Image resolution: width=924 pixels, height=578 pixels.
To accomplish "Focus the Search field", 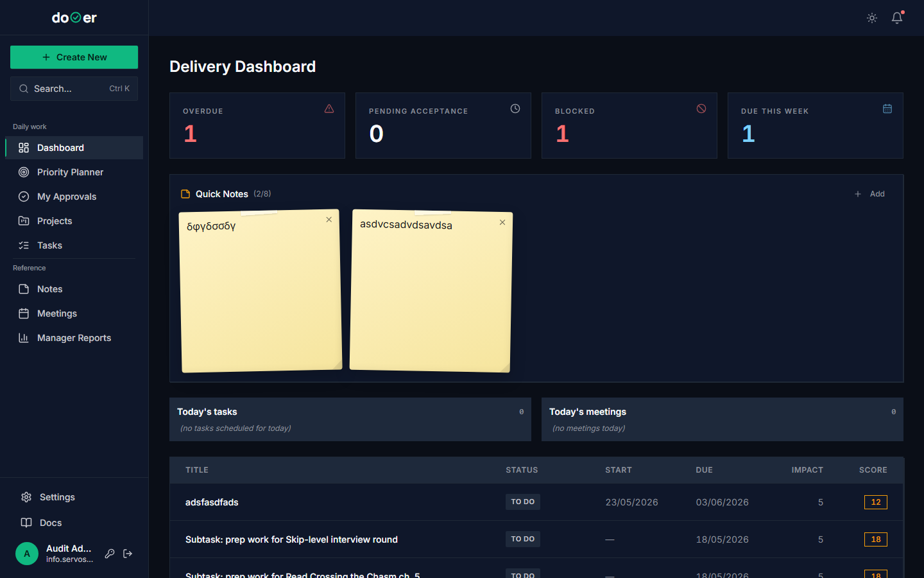I will pos(74,89).
